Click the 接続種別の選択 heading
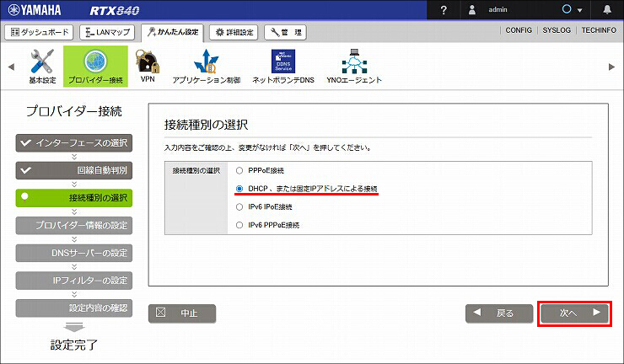 pos(206,125)
